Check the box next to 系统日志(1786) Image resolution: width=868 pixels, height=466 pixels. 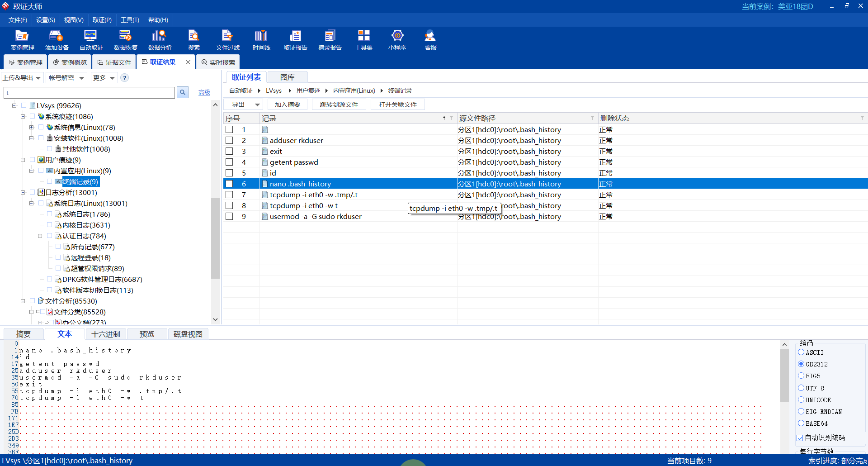point(50,214)
